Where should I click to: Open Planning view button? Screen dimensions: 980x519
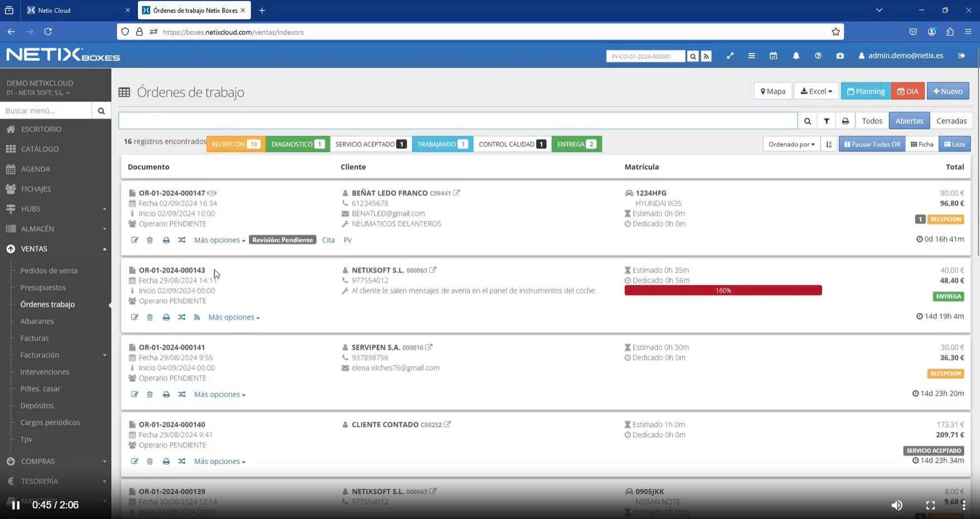click(x=866, y=91)
